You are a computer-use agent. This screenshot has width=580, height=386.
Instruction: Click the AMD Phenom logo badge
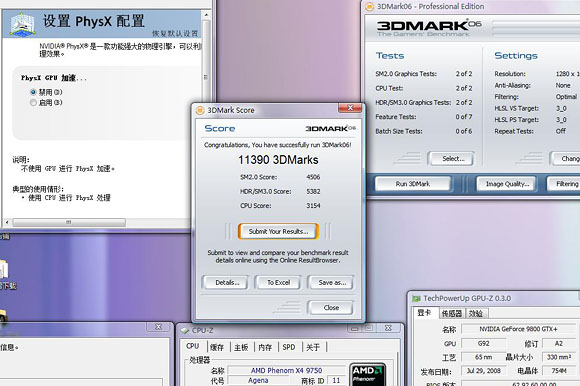367,375
